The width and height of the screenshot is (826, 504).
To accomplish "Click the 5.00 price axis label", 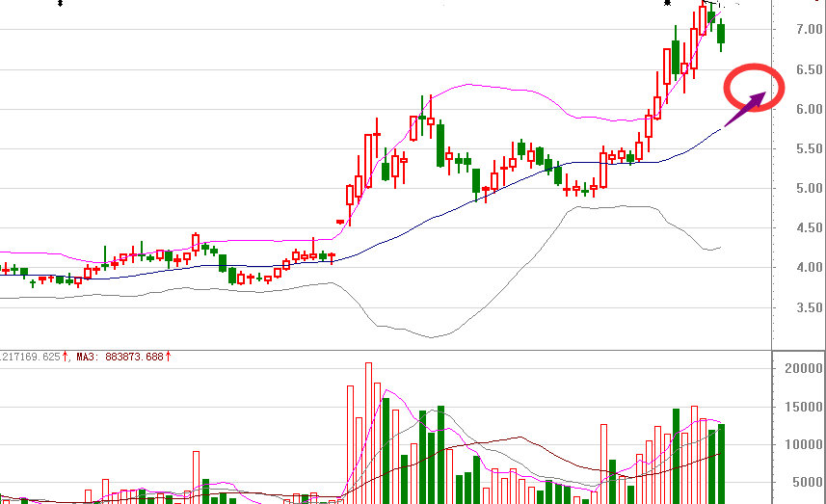I will coord(810,188).
